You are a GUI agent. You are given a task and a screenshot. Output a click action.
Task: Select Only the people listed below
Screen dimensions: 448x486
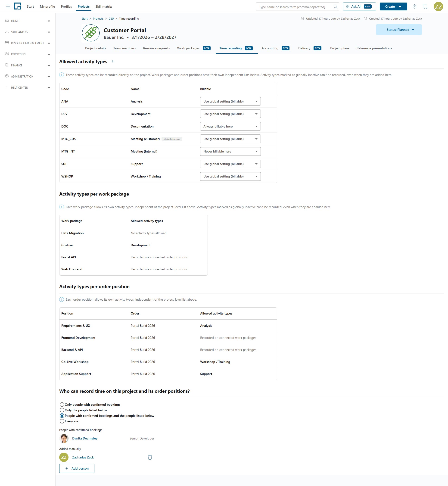[x=62, y=410]
